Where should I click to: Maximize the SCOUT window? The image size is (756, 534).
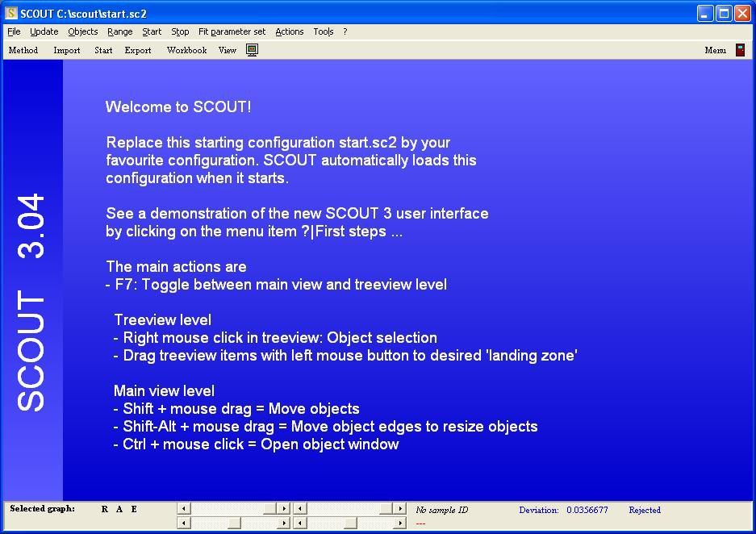point(724,13)
